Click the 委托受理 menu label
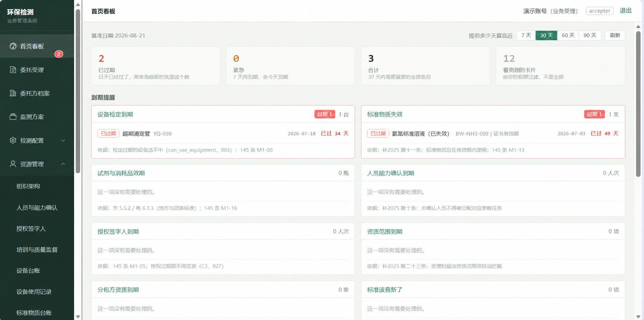 pyautogui.click(x=32, y=70)
